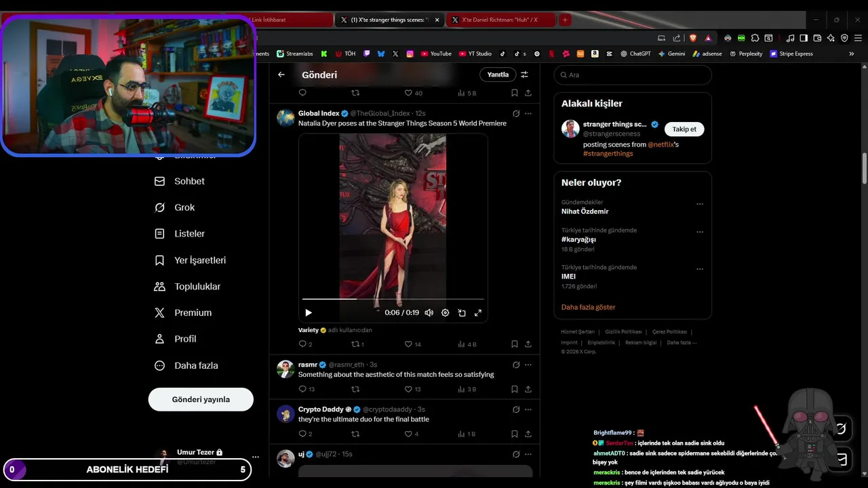
Task: Bookmark the Global Index post
Action: (x=515, y=344)
